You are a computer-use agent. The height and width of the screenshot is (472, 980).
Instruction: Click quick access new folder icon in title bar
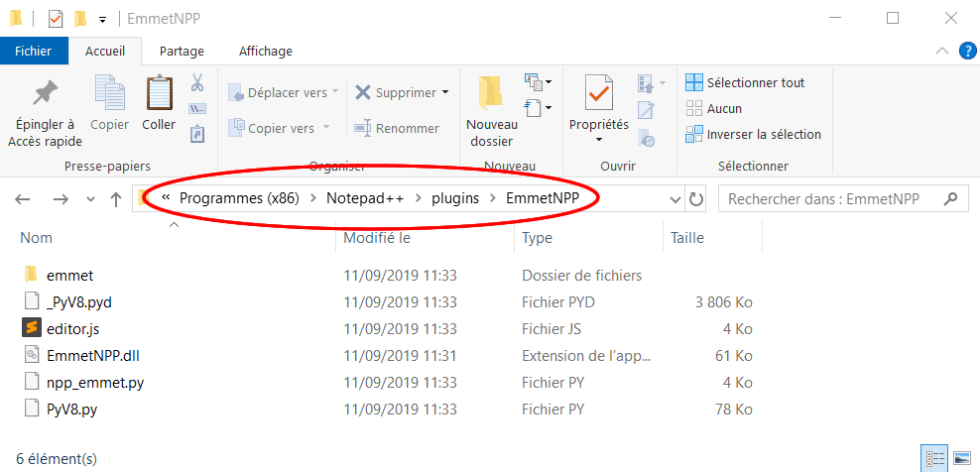click(x=80, y=19)
